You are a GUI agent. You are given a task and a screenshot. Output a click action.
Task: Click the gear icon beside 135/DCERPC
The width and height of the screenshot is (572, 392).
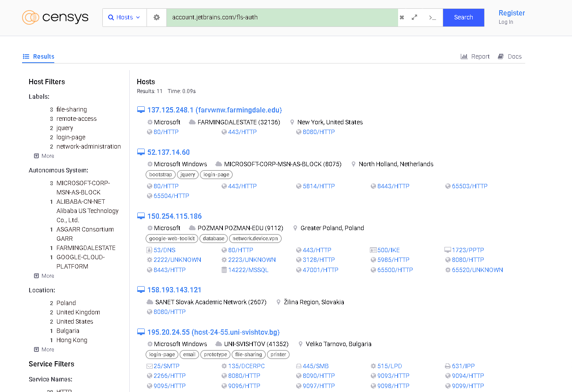[x=224, y=366]
